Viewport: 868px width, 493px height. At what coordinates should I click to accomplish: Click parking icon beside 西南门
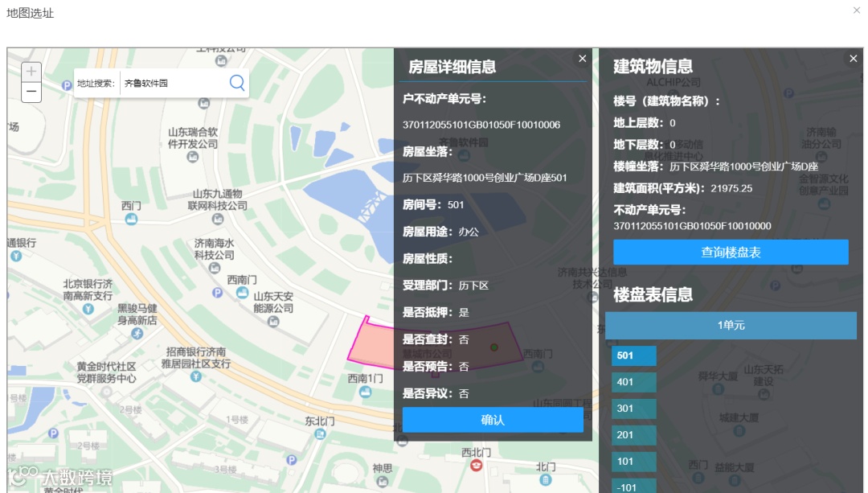pos(218,293)
